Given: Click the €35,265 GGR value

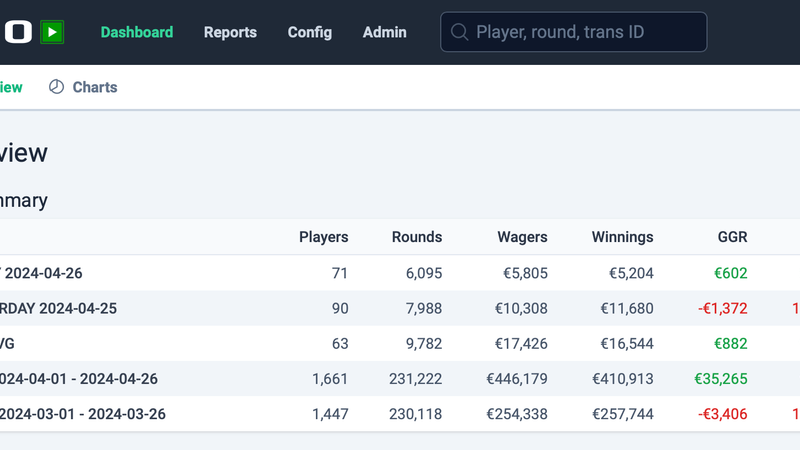Looking at the screenshot, I should [721, 379].
